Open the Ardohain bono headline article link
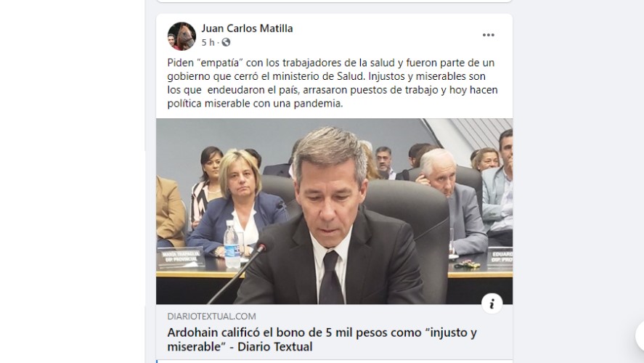The height and width of the screenshot is (363, 644). pos(322,339)
